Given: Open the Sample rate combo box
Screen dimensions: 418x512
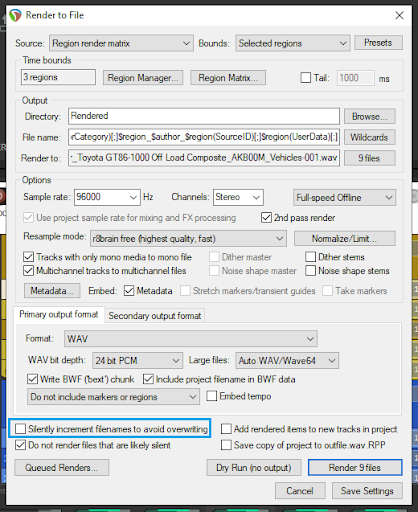Looking at the screenshot, I should tap(107, 197).
